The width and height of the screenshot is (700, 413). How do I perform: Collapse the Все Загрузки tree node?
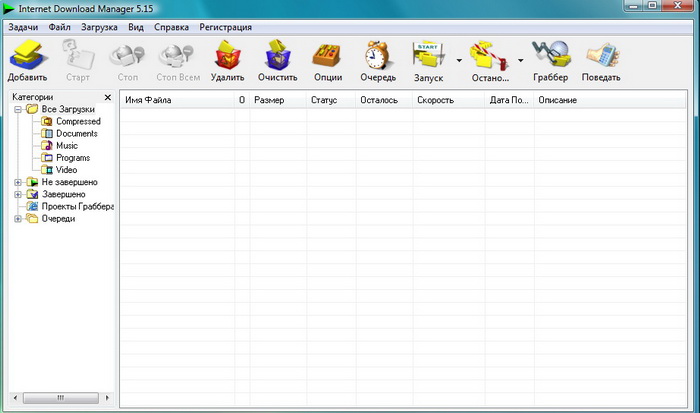tap(18, 109)
